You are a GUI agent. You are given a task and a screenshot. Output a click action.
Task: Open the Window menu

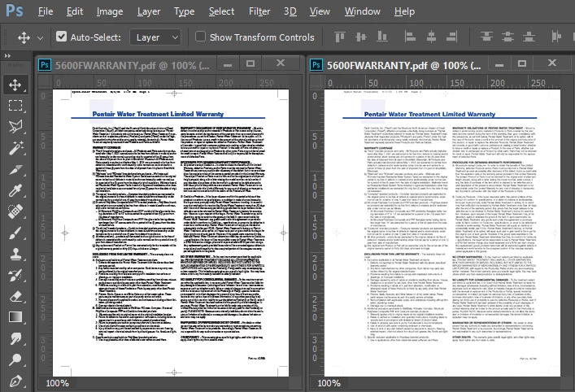(362, 11)
